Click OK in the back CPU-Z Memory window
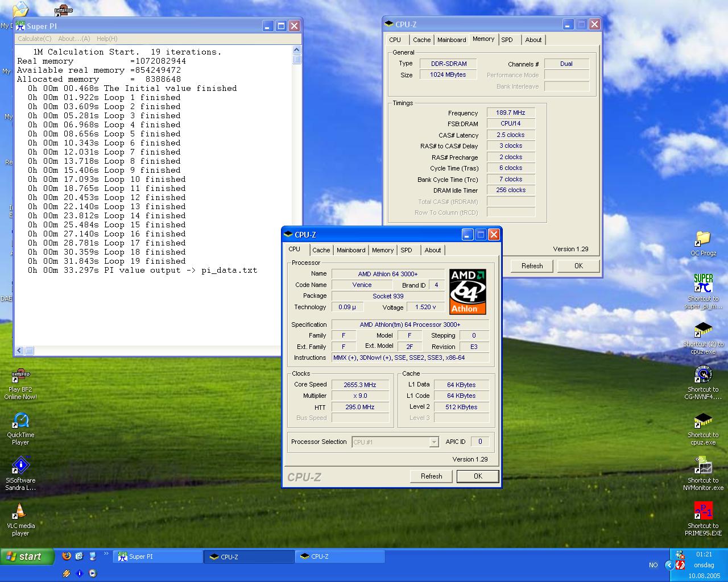The height and width of the screenshot is (582, 728). [x=578, y=266]
